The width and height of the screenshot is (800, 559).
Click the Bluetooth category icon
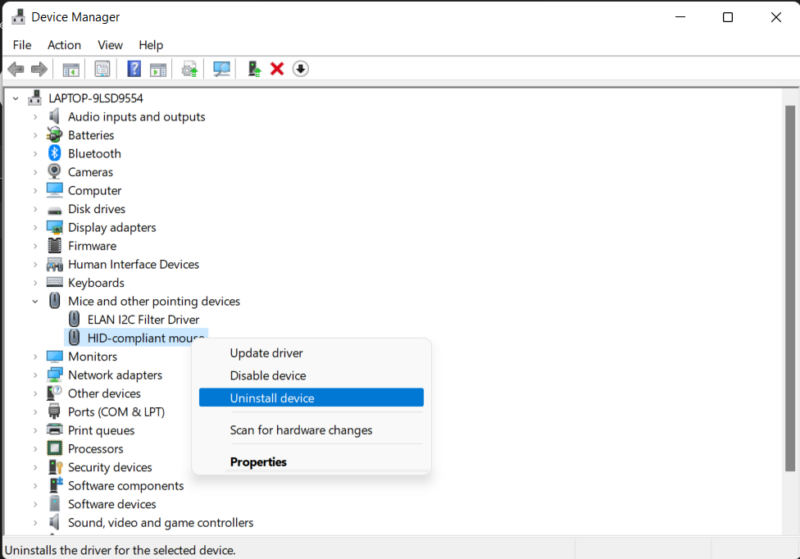pos(55,153)
